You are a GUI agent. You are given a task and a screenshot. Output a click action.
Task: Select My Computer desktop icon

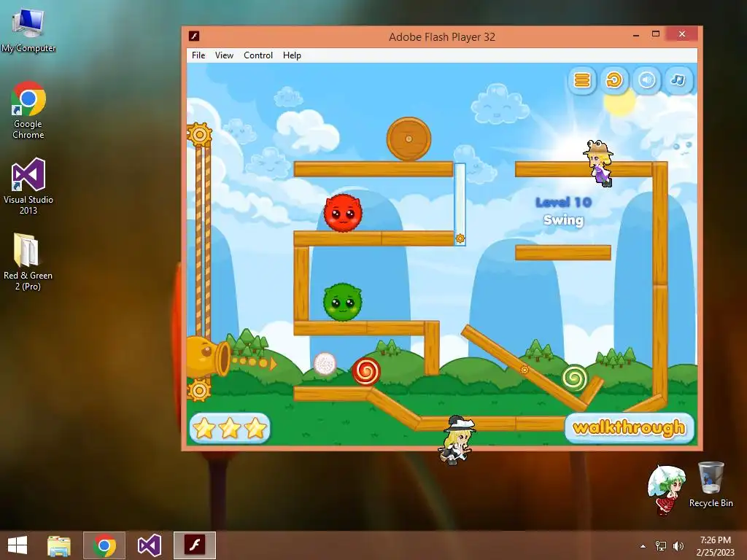pos(28,31)
